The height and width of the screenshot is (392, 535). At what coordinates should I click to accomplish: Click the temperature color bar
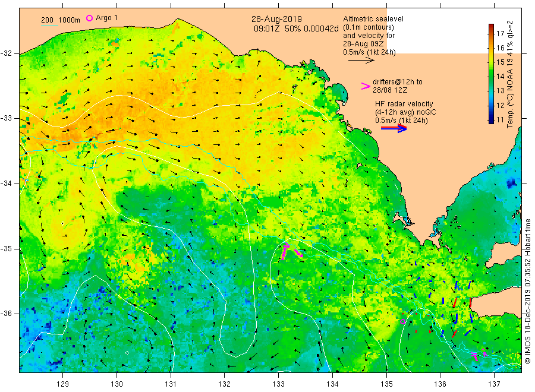tap(492, 74)
